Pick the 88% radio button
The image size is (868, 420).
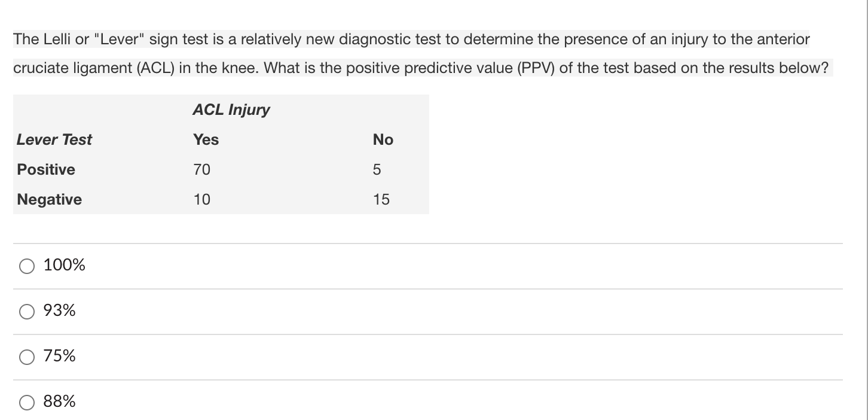pos(27,402)
